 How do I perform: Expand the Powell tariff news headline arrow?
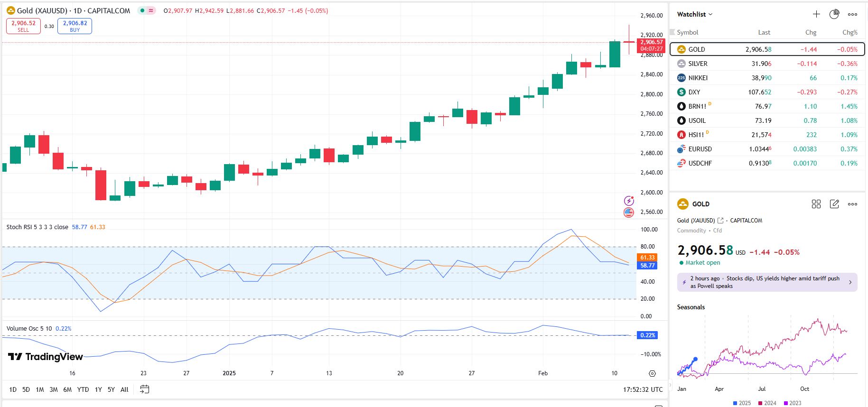click(x=850, y=282)
